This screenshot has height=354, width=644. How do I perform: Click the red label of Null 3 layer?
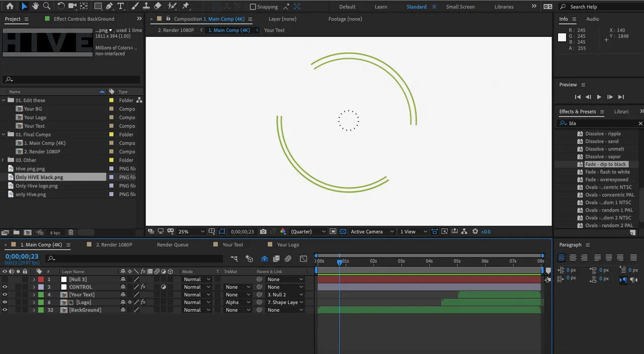click(41, 280)
